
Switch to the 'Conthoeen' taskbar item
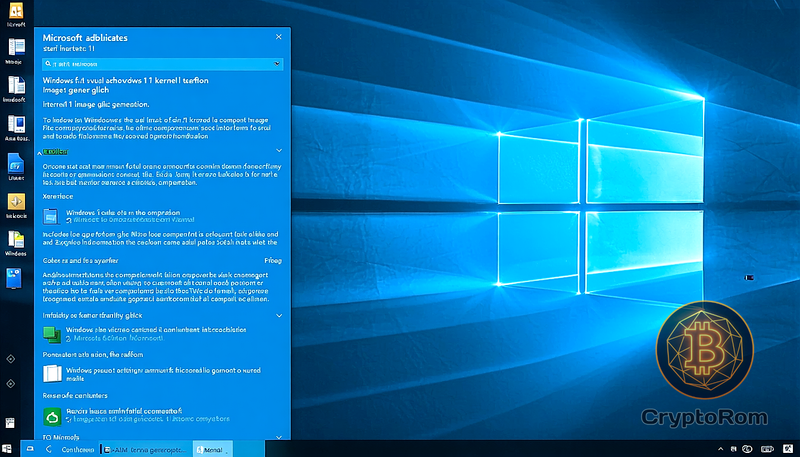77,449
